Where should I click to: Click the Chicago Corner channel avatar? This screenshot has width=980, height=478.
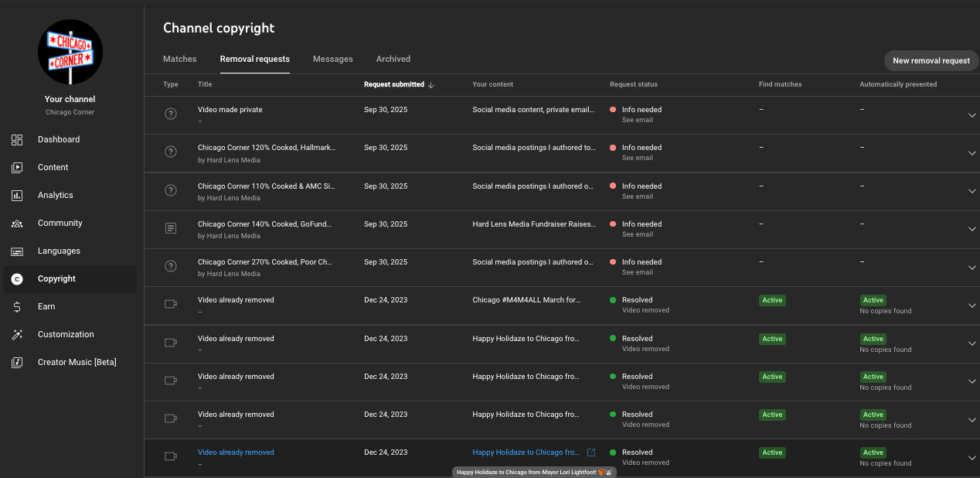click(x=70, y=52)
